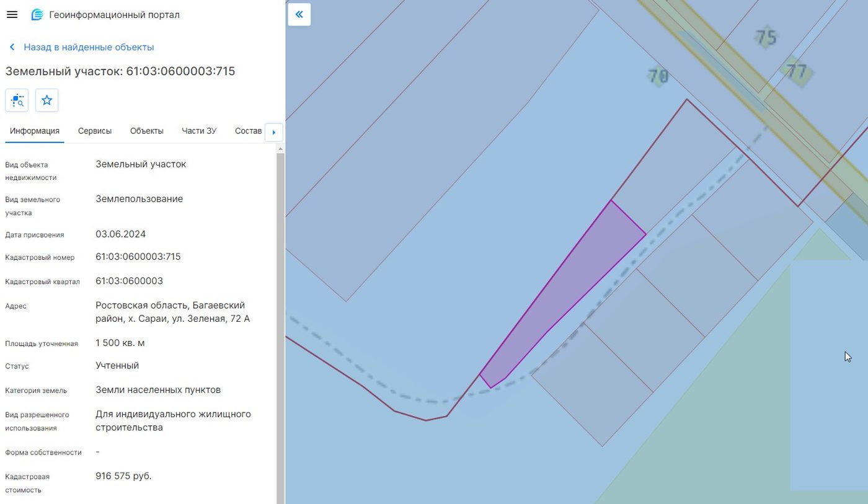This screenshot has width=868, height=504.
Task: Click the zoom-to-object icon button
Action: pyautogui.click(x=17, y=100)
